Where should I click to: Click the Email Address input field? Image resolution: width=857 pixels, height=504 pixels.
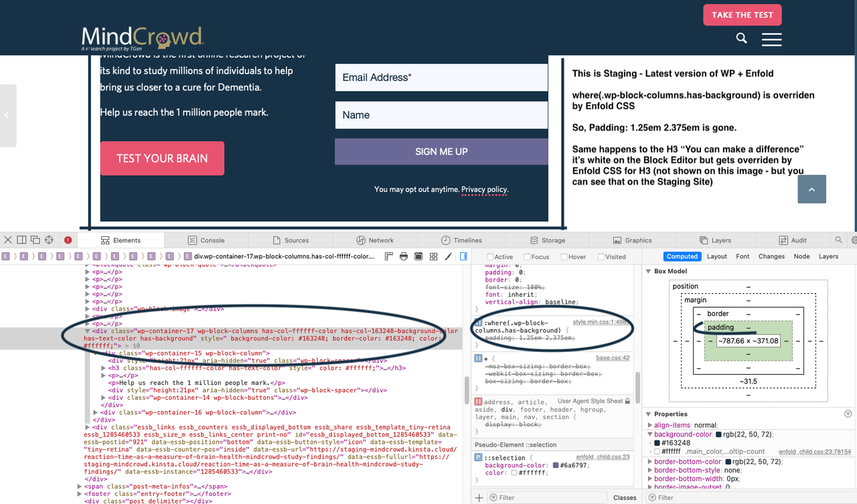(x=441, y=78)
